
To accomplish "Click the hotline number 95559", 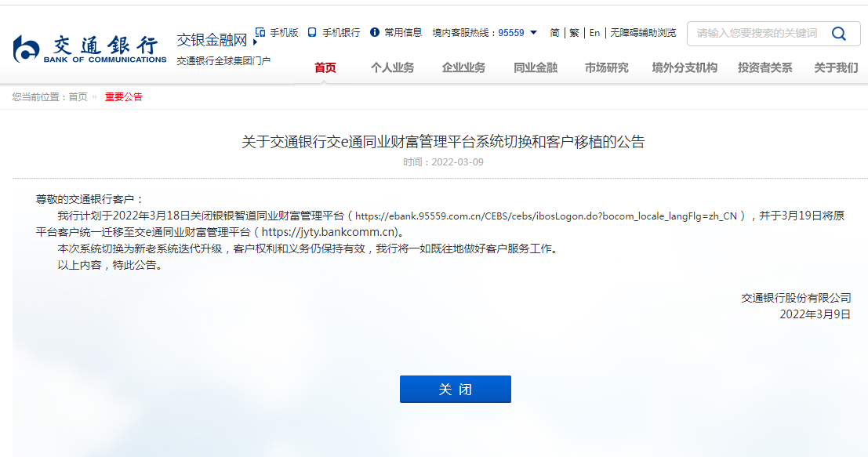I will (511, 33).
